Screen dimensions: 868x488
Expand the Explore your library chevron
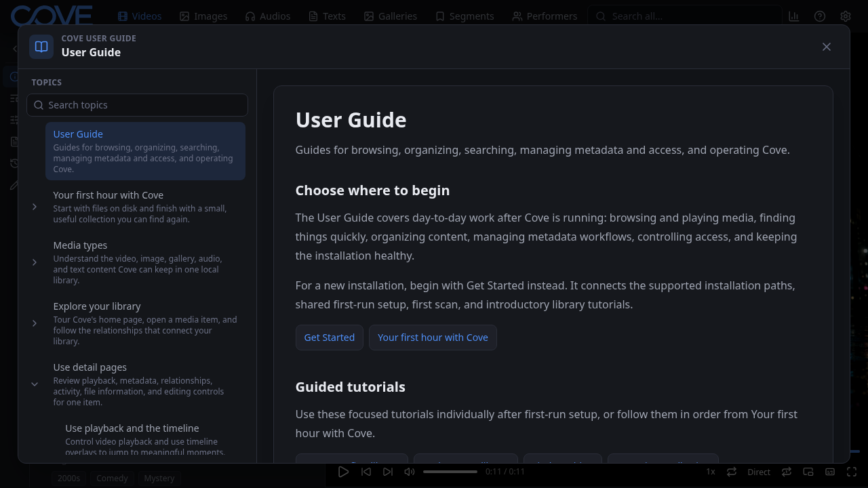pyautogui.click(x=35, y=323)
